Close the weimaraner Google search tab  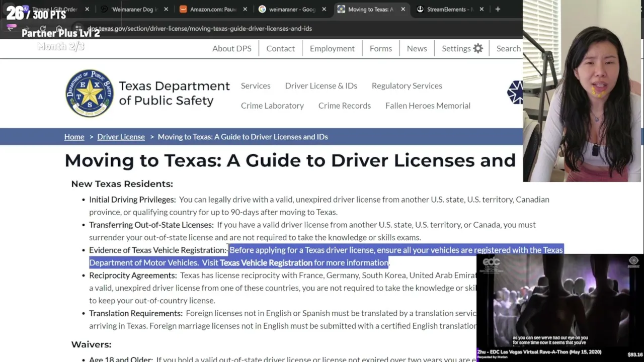pyautogui.click(x=324, y=9)
